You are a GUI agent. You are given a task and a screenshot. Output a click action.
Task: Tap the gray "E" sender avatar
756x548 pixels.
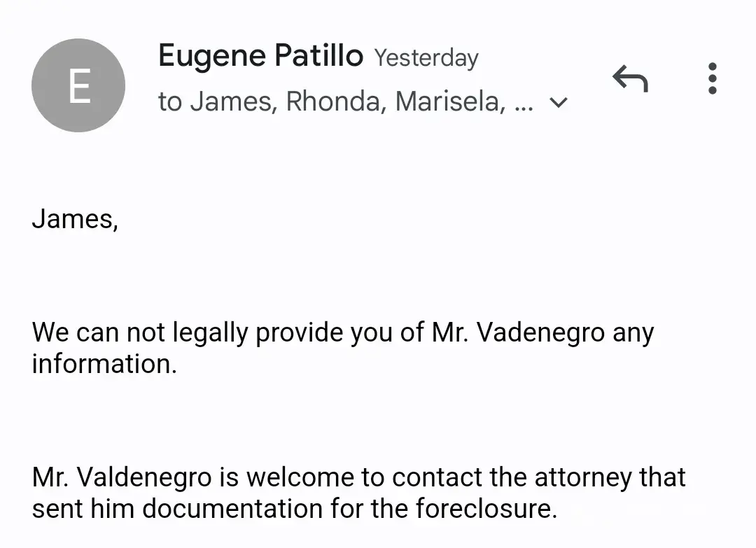click(78, 85)
